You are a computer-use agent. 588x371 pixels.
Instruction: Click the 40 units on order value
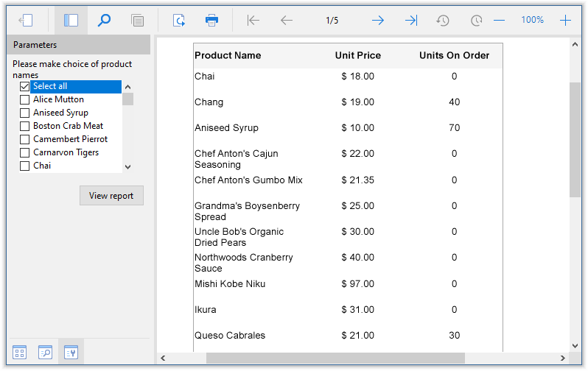(455, 102)
